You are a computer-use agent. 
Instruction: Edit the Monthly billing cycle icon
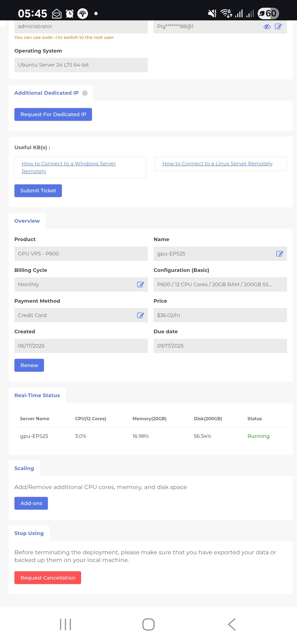[x=141, y=285]
